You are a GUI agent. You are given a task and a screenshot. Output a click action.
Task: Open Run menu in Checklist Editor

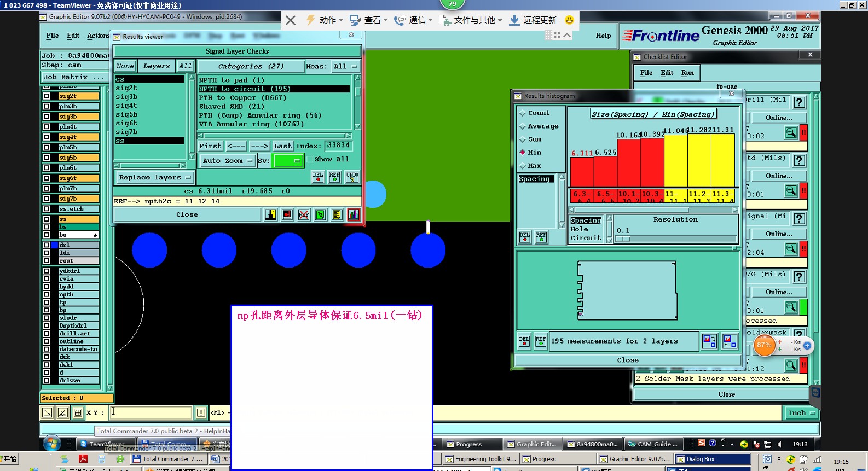pyautogui.click(x=687, y=73)
